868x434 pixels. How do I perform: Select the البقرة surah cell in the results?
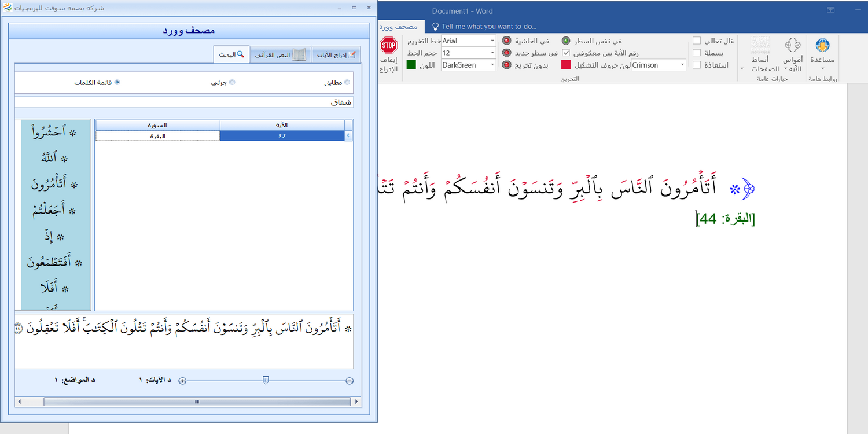(157, 136)
